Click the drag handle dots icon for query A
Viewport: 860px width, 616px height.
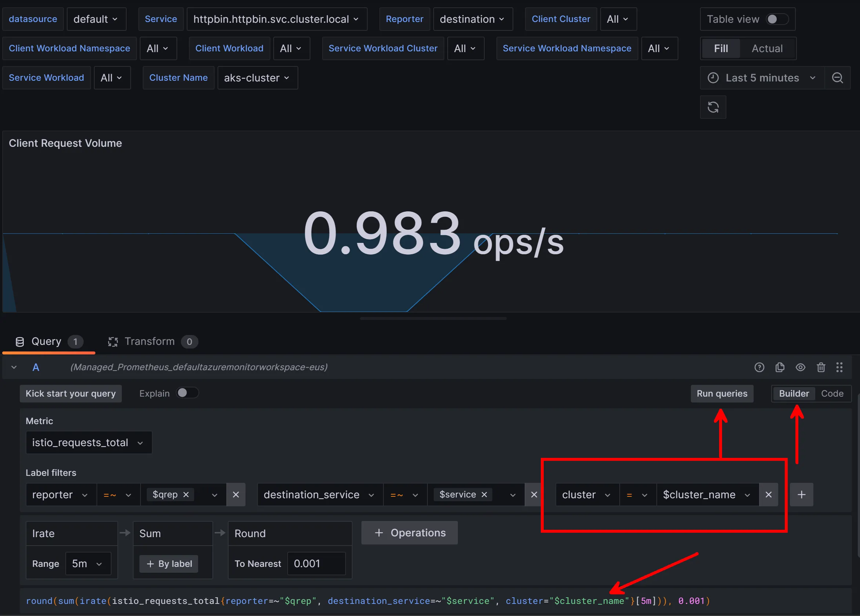coord(839,367)
